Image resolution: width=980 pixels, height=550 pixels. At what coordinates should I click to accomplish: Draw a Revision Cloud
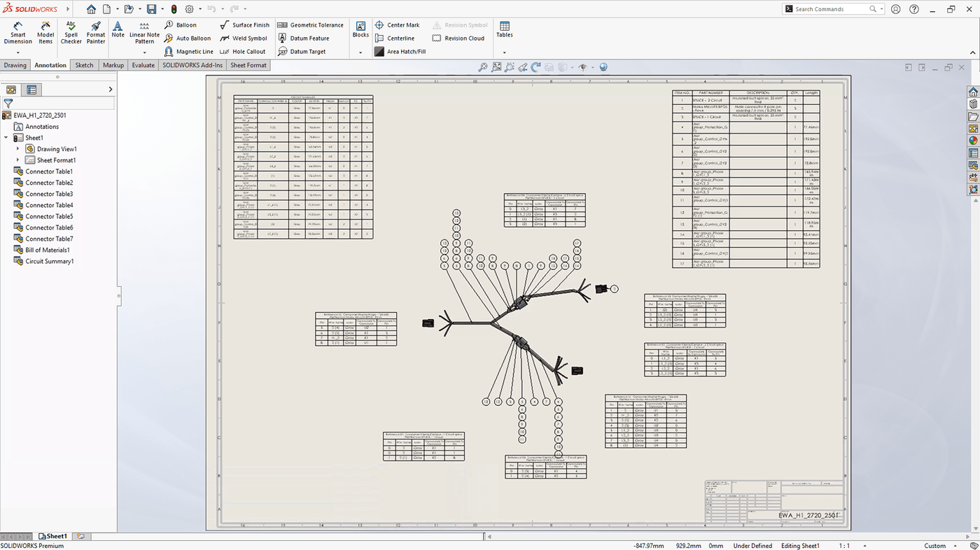point(458,38)
